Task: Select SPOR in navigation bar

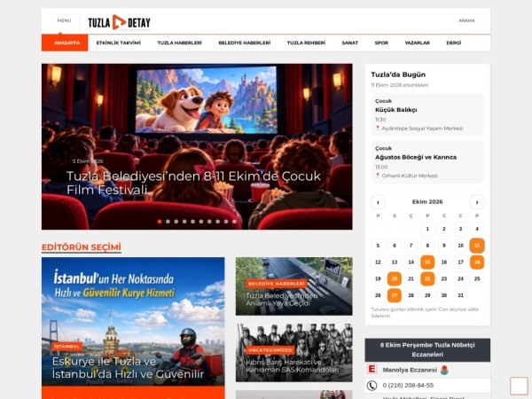Action: [x=381, y=43]
